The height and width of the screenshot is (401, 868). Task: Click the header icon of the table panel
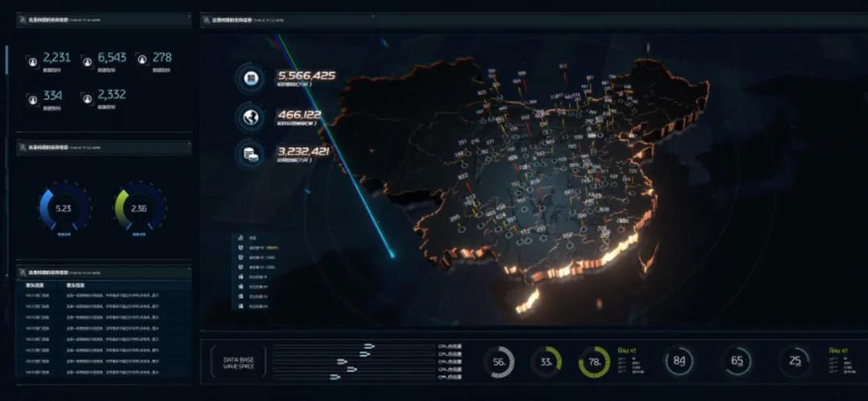click(23, 272)
